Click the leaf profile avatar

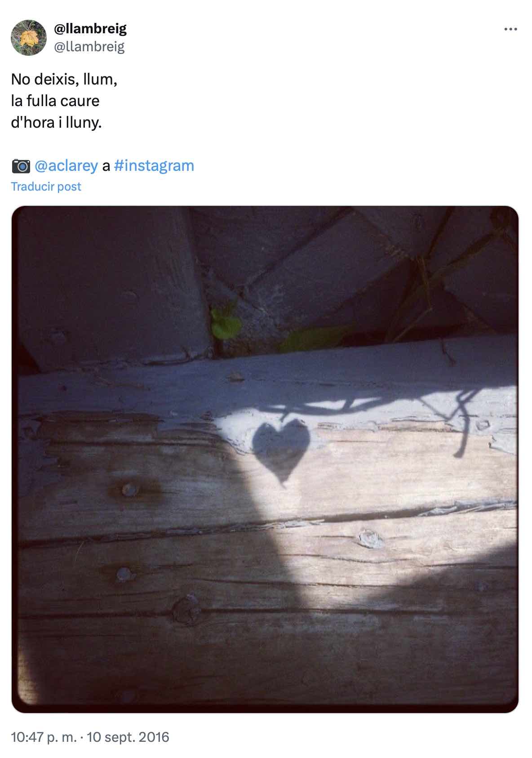click(29, 38)
